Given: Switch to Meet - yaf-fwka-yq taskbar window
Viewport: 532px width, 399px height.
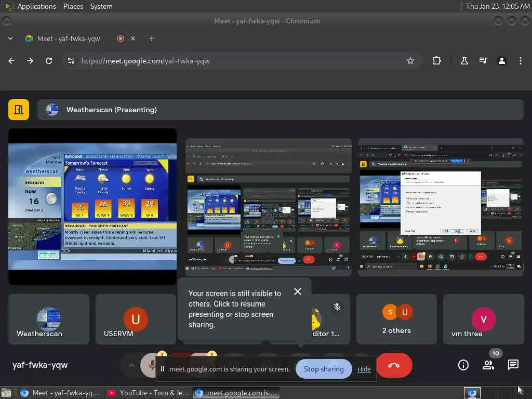Looking at the screenshot, I should click(x=60, y=393).
